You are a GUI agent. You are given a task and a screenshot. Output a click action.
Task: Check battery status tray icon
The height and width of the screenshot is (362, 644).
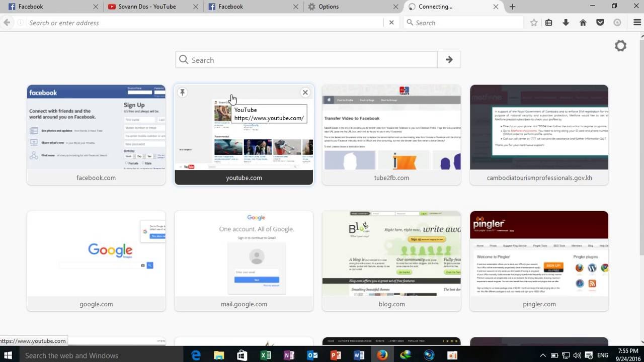point(554,355)
